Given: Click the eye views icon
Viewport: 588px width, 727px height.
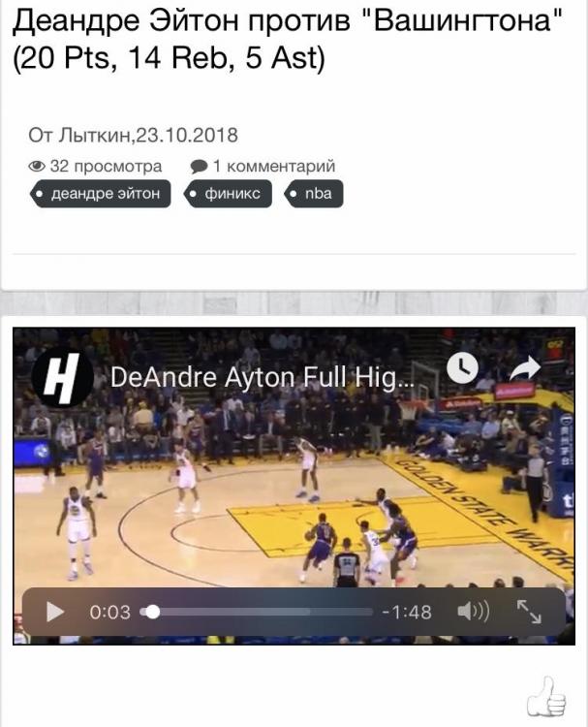Looking at the screenshot, I should tap(37, 166).
